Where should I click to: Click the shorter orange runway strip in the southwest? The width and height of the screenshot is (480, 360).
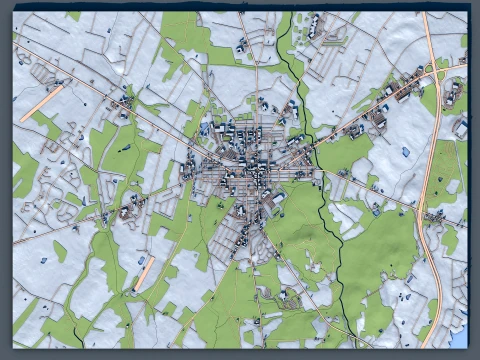(144, 274)
